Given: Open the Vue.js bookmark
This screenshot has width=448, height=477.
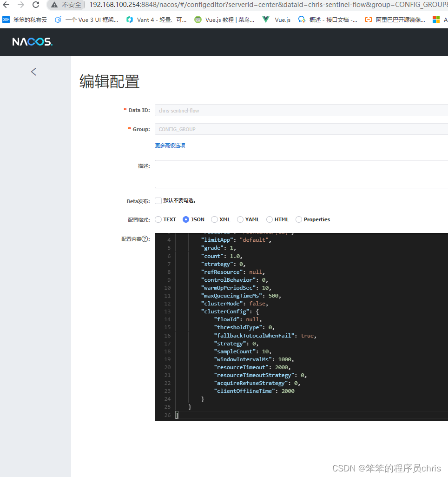Looking at the screenshot, I should pos(277,20).
